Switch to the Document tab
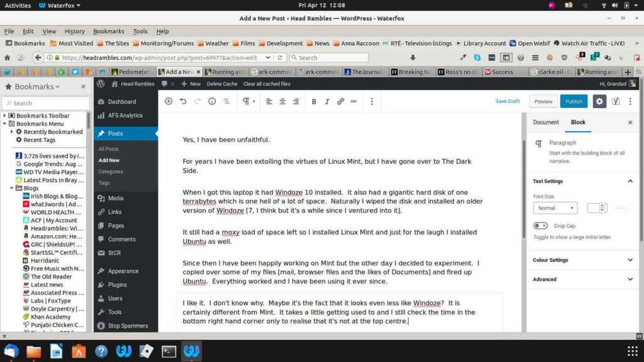644x362 pixels. pyautogui.click(x=546, y=123)
